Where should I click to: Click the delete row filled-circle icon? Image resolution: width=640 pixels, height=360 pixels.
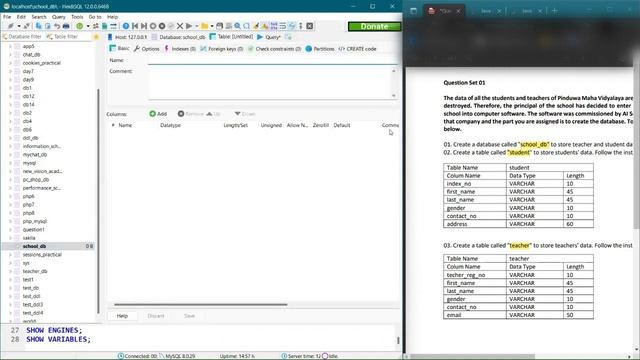[x=162, y=26]
